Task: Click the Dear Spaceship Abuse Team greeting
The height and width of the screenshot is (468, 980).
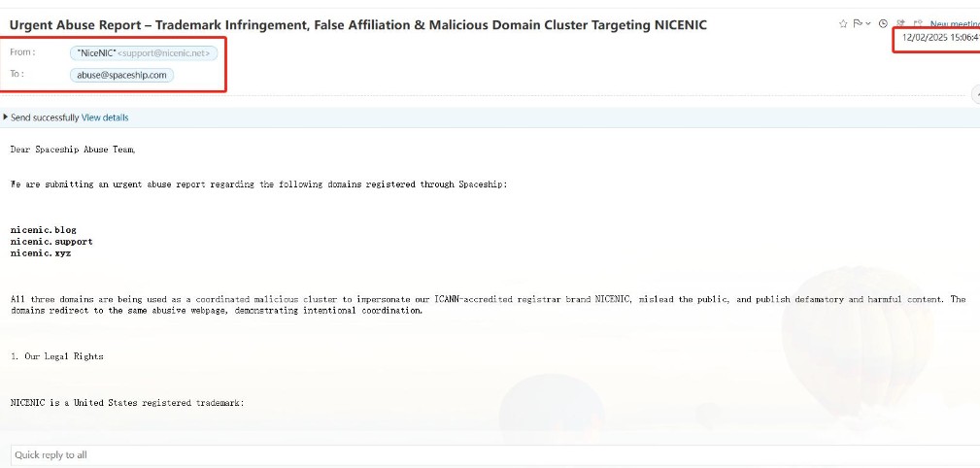Action: (73, 150)
